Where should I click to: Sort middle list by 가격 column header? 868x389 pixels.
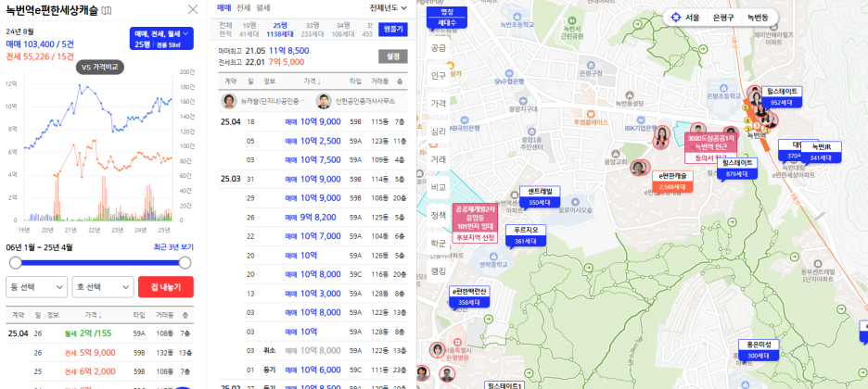(312, 82)
